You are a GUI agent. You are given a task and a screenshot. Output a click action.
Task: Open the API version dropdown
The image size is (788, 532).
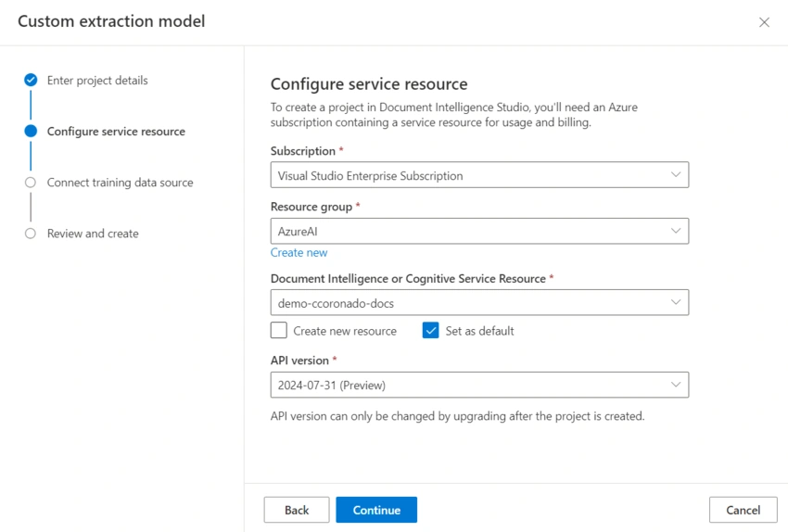479,385
